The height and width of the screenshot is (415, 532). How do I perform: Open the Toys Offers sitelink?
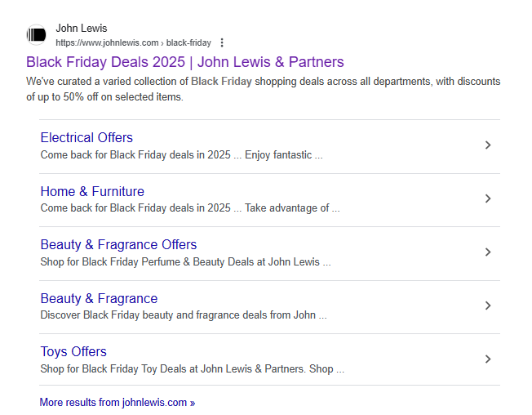tap(73, 352)
